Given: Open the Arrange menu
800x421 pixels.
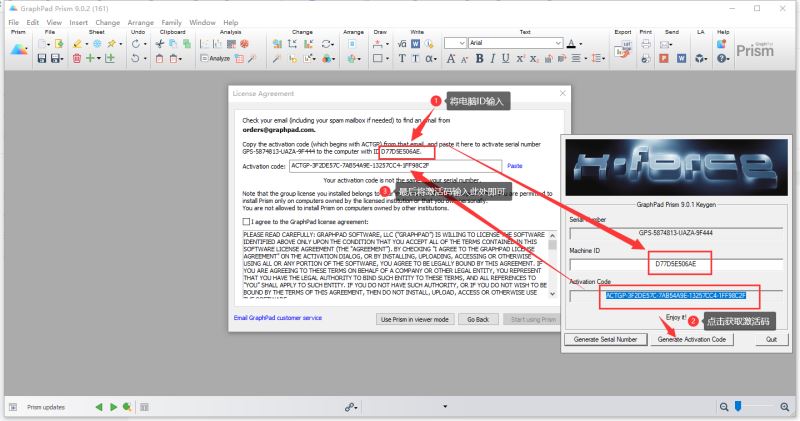Looking at the screenshot, I should pos(140,22).
